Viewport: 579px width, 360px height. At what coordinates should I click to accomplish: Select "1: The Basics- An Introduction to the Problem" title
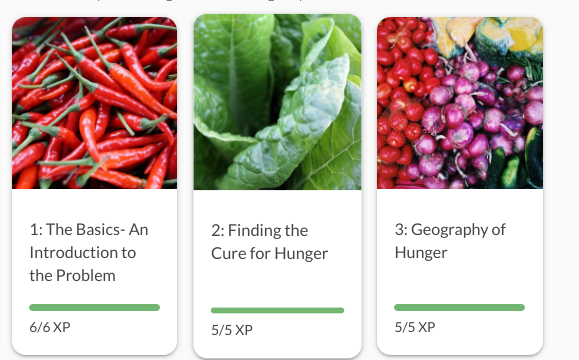[x=89, y=253]
